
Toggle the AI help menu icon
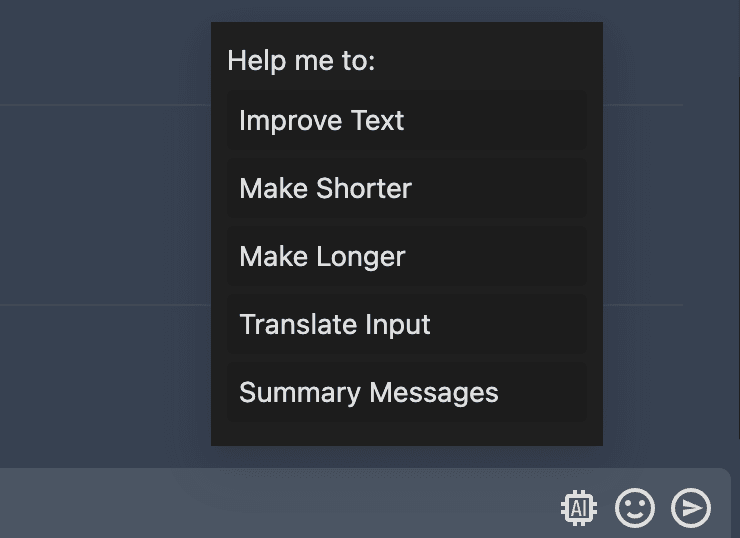(579, 508)
